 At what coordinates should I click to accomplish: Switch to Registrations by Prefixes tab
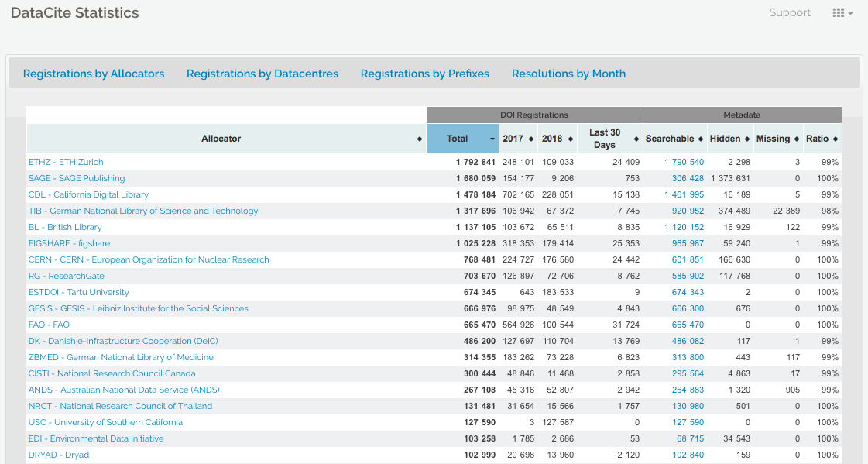point(425,74)
